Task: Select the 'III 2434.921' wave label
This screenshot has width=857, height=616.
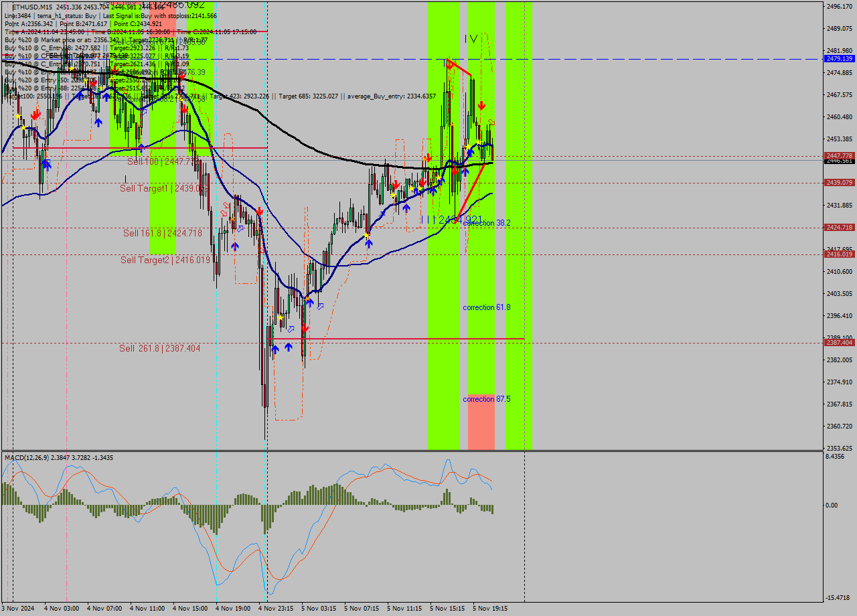Action: pyautogui.click(x=451, y=220)
